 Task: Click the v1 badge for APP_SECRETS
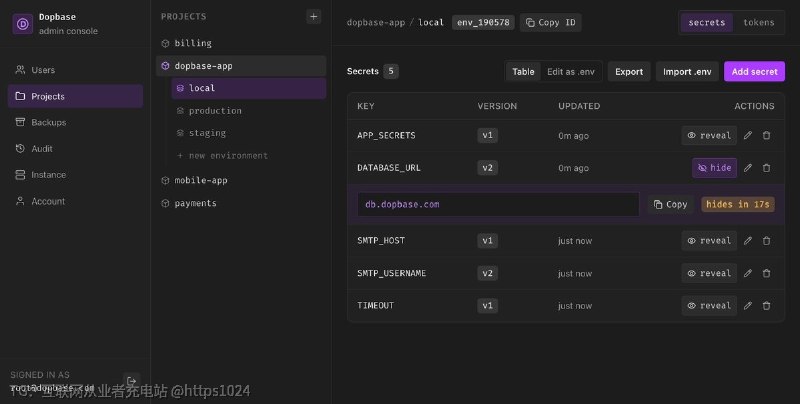coord(488,135)
